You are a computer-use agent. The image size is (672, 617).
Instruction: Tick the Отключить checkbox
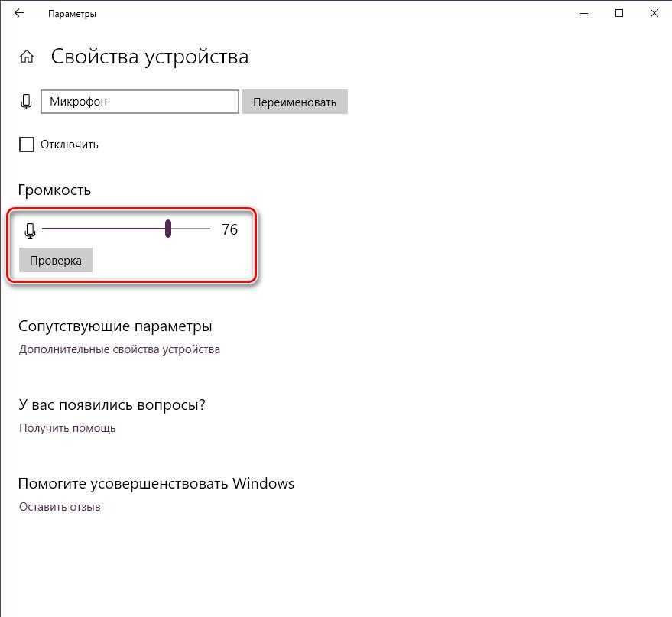(x=27, y=145)
